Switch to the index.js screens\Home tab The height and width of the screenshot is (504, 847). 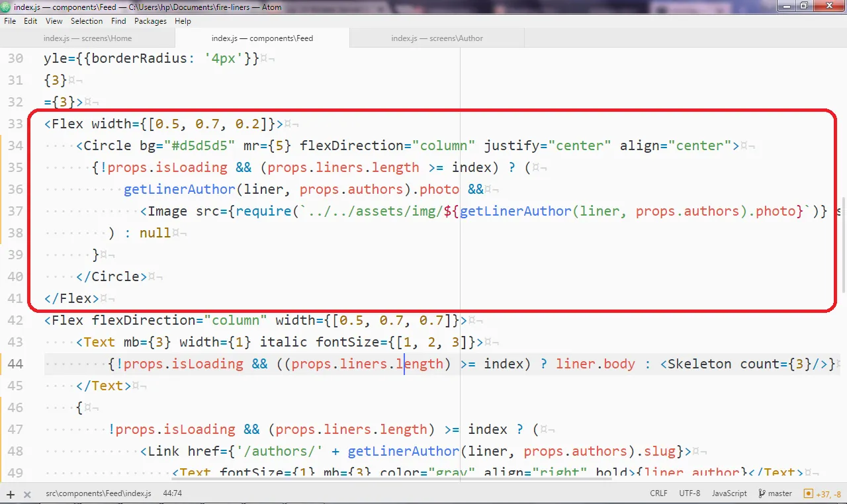click(x=87, y=38)
